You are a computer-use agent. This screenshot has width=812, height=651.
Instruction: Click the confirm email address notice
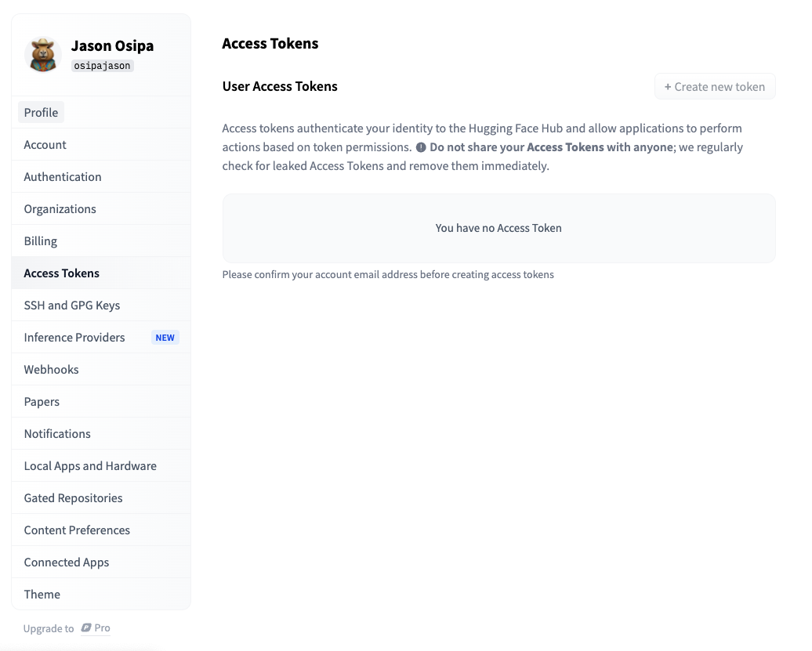388,274
